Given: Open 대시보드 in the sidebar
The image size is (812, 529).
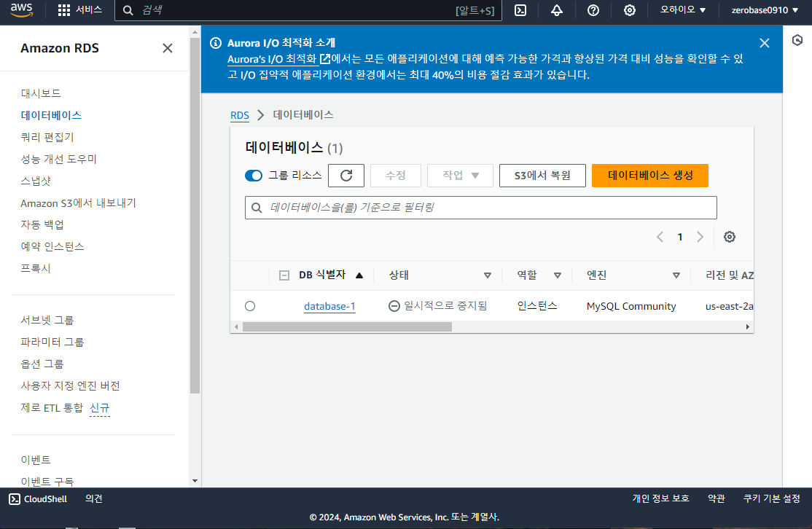Looking at the screenshot, I should click(41, 93).
